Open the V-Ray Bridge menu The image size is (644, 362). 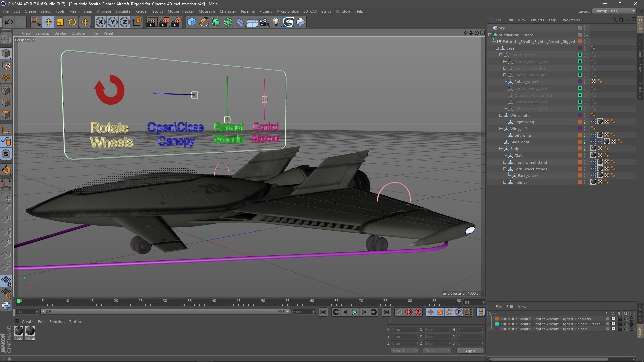(x=287, y=11)
